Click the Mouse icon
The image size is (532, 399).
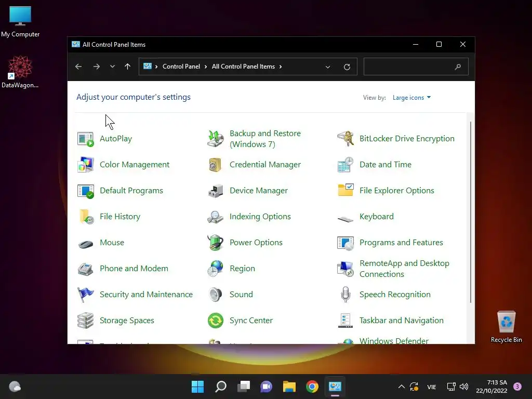86,243
